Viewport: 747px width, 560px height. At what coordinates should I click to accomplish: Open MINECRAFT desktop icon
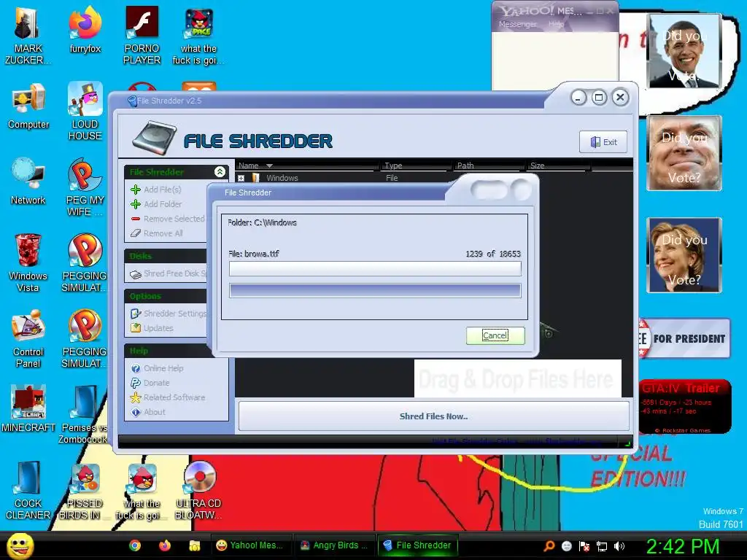click(x=28, y=408)
